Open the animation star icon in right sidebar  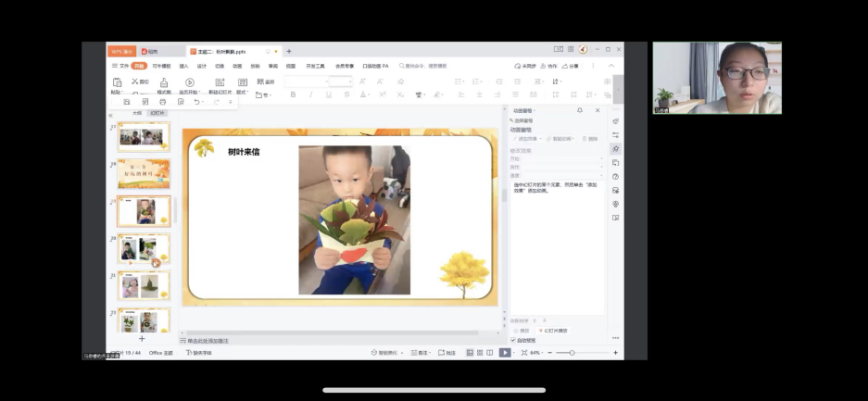pos(616,149)
